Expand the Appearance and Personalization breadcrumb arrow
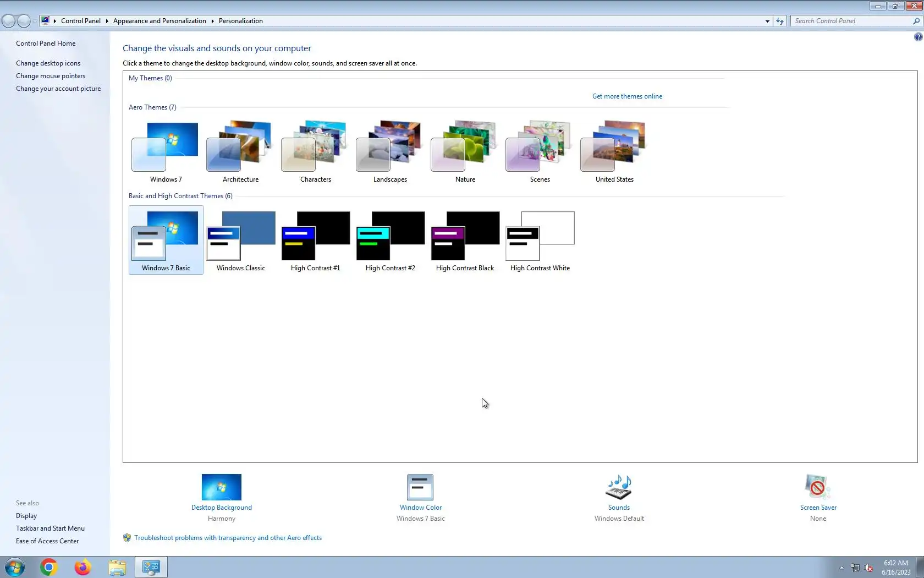The image size is (924, 578). [212, 21]
